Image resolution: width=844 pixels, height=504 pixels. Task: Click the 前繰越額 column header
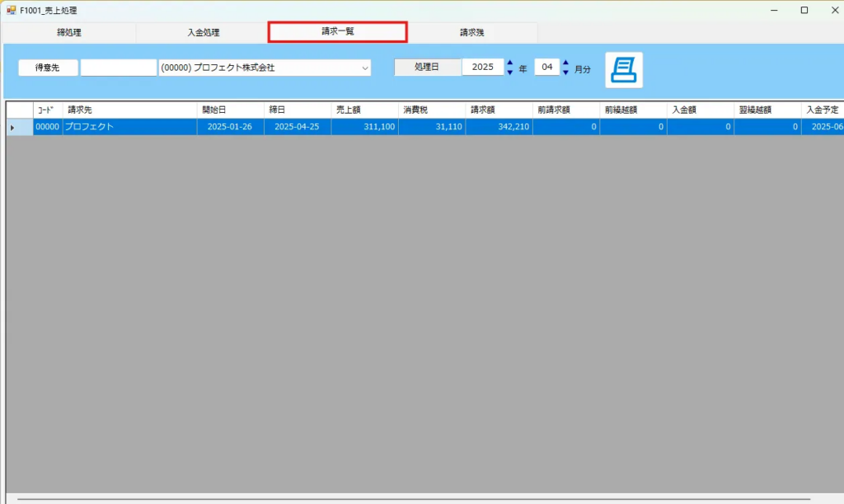point(634,110)
